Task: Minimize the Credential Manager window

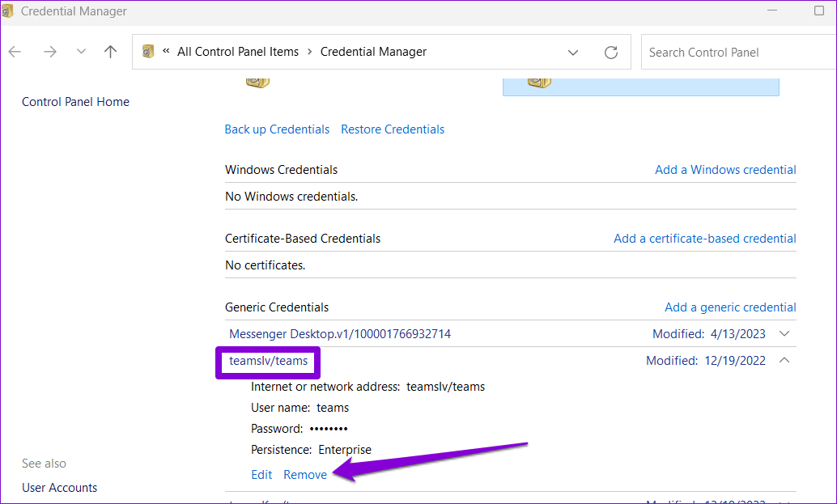Action: tap(772, 11)
